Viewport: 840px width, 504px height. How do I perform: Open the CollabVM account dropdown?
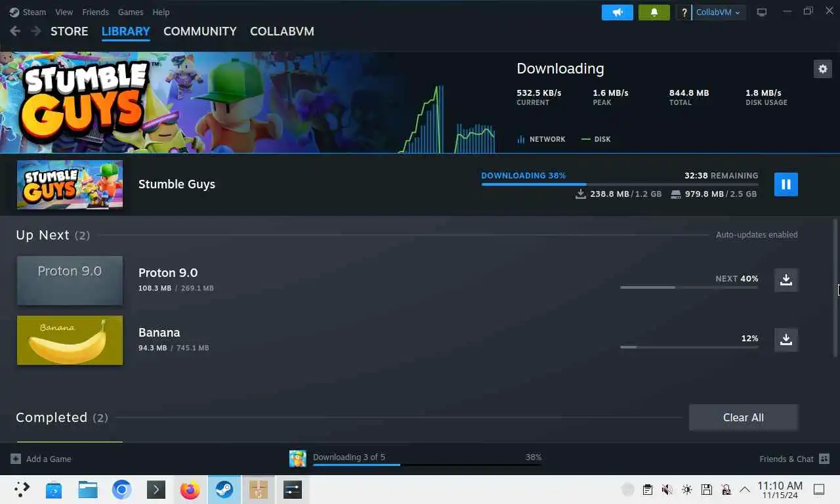[719, 12]
